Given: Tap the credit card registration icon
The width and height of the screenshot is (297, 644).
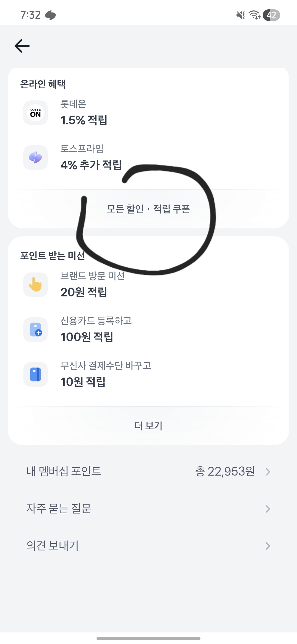Looking at the screenshot, I should 35,329.
